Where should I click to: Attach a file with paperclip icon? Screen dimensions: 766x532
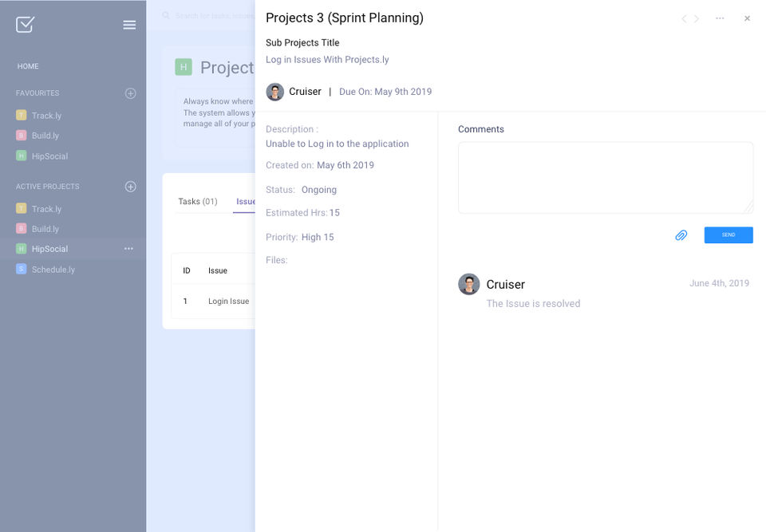point(681,235)
